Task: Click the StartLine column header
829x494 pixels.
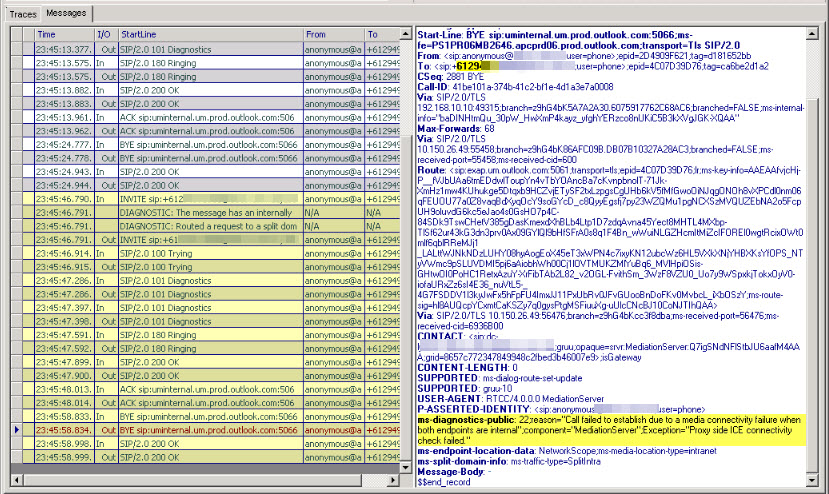Action: point(210,34)
